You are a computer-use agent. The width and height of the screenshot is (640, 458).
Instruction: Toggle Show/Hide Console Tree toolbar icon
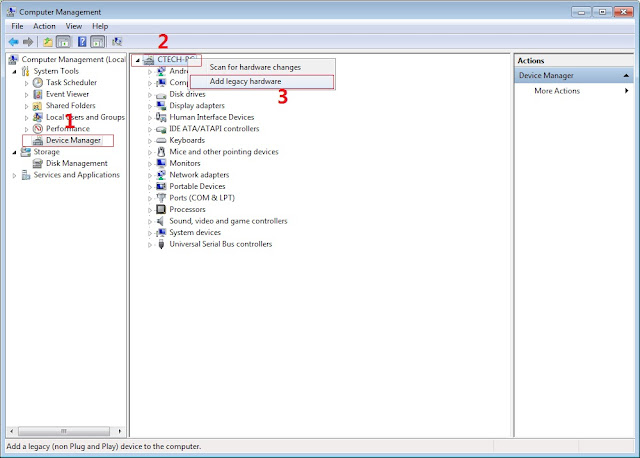coord(63,42)
